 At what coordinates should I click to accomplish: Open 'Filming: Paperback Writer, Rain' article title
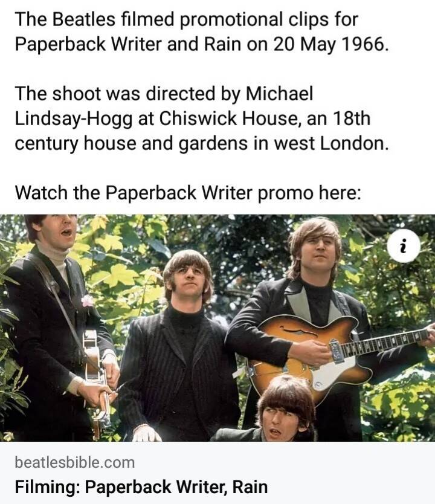coord(141,486)
